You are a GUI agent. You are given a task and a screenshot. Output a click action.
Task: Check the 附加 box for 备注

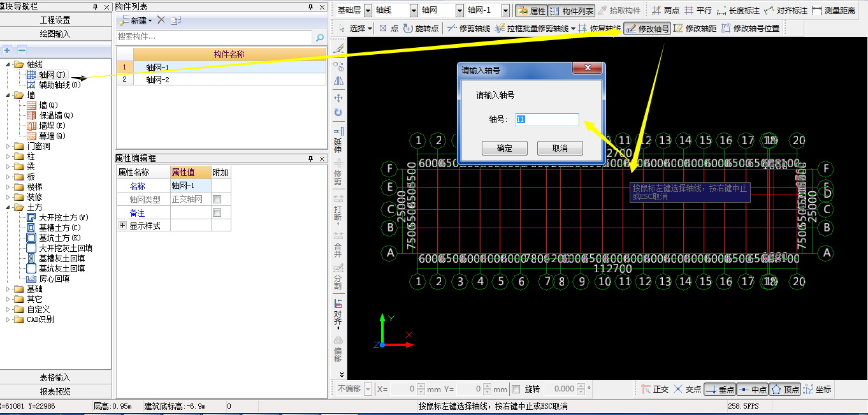click(x=217, y=213)
